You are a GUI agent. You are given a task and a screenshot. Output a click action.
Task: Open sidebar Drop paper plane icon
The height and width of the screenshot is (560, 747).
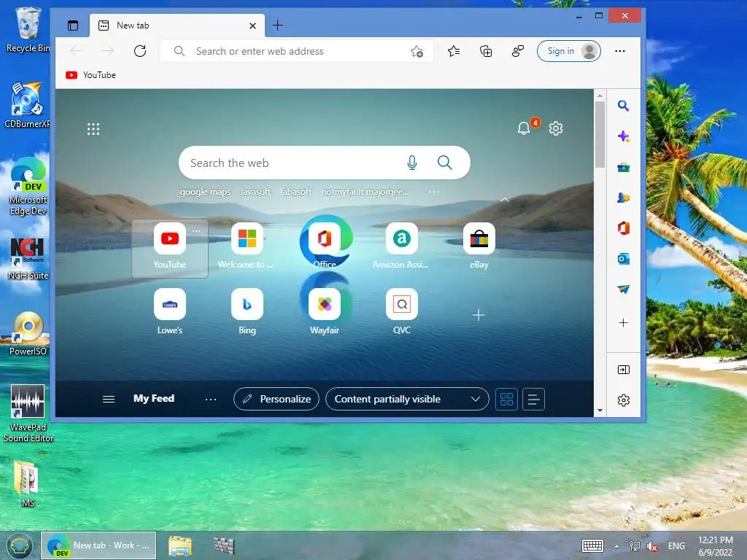623,289
